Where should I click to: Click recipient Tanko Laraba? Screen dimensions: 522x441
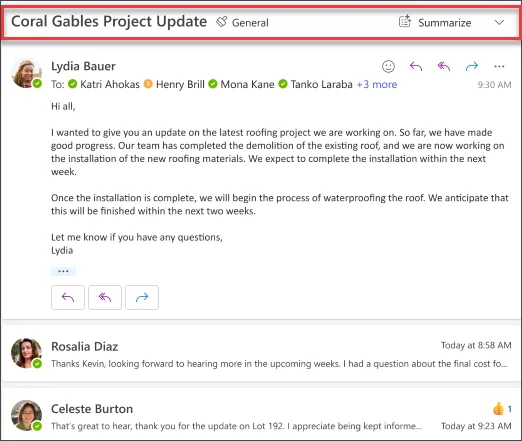coord(321,84)
